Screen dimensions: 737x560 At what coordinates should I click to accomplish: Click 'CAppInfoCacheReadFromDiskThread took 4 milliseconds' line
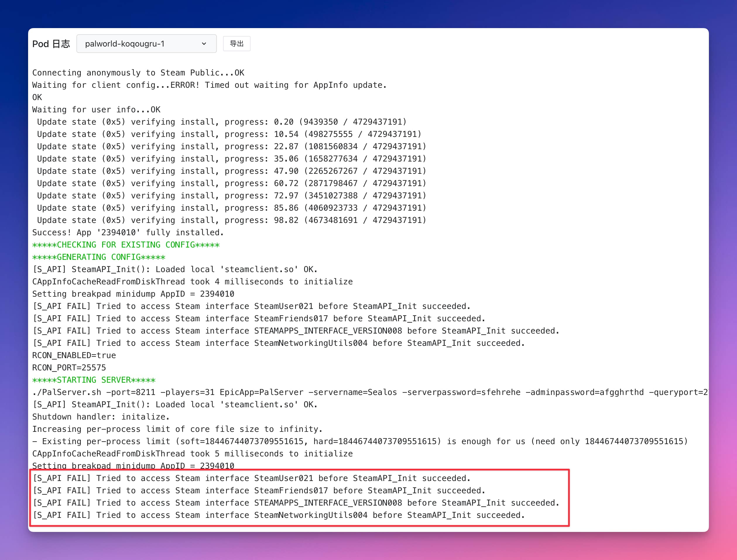click(x=192, y=282)
